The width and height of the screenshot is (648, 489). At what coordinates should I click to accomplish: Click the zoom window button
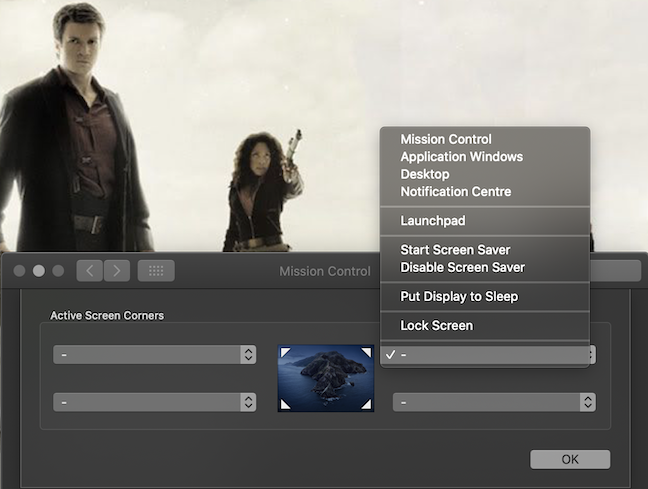[58, 271]
